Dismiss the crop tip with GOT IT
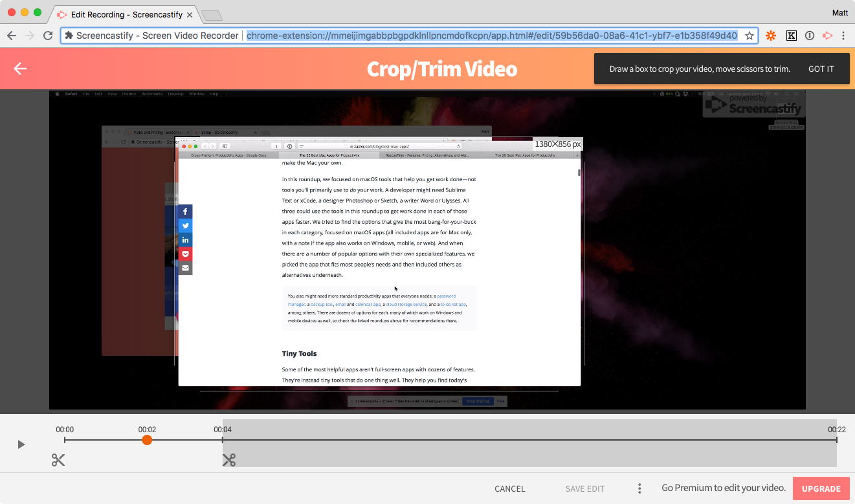The height and width of the screenshot is (504, 855). (821, 69)
